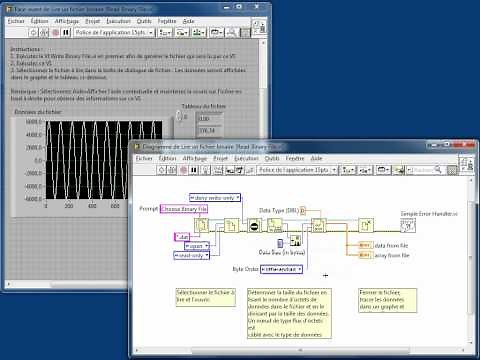Image resolution: width=480 pixels, height=360 pixels.
Task: Click VI connector icon of front panel
Action: click(259, 27)
